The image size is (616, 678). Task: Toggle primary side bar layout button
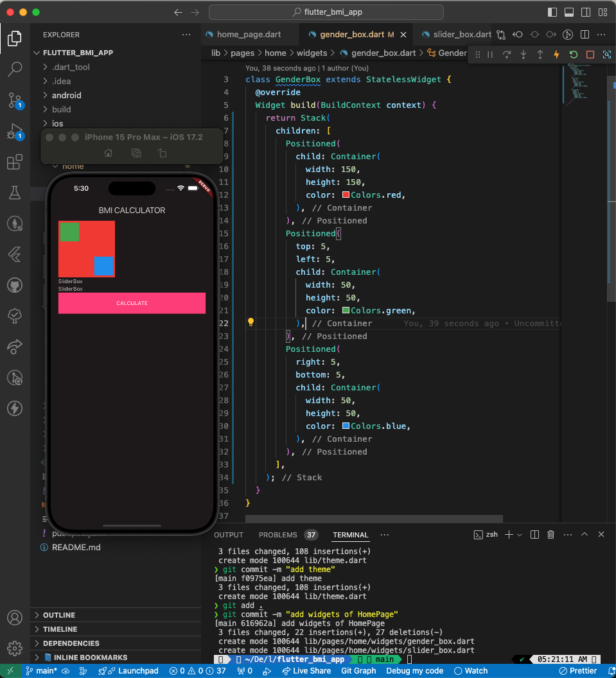pyautogui.click(x=552, y=12)
